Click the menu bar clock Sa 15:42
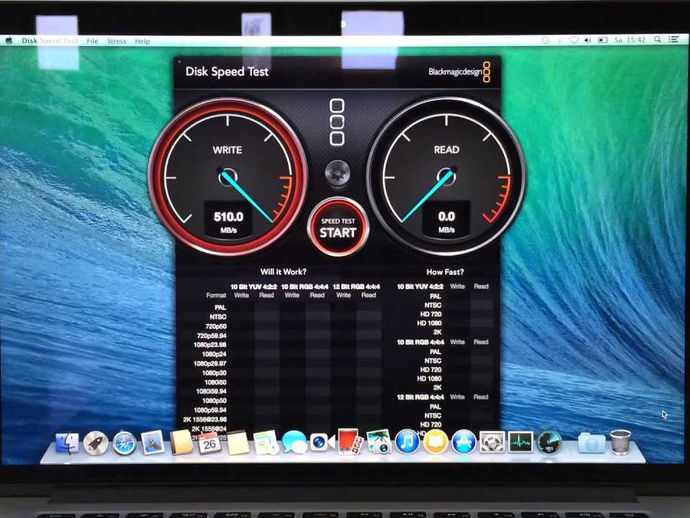The height and width of the screenshot is (518, 690). point(630,40)
